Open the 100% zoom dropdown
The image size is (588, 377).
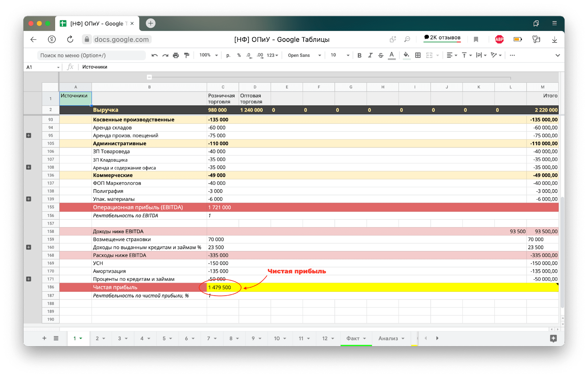(208, 55)
